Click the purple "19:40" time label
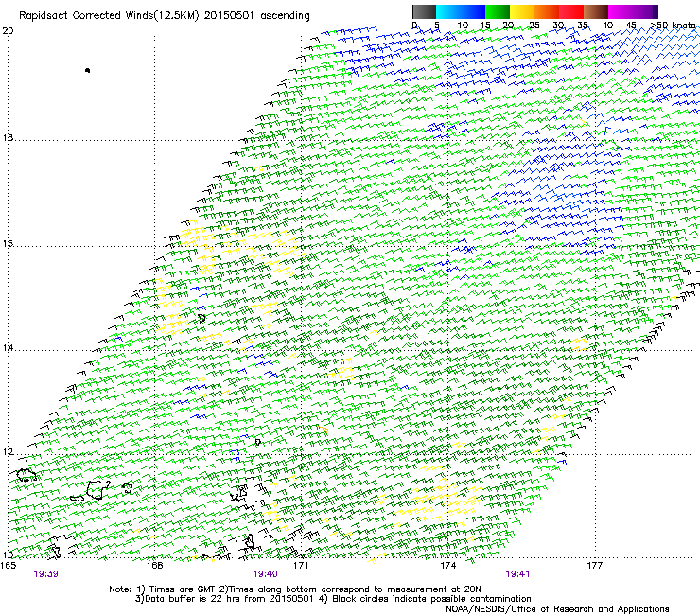Image resolution: width=700 pixels, height=615 pixels. [265, 574]
